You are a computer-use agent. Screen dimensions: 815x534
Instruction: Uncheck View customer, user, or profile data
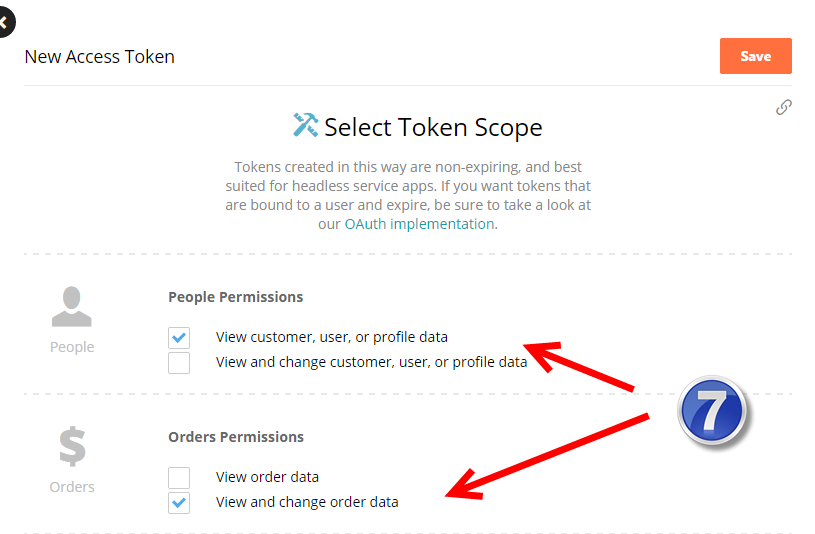(179, 337)
